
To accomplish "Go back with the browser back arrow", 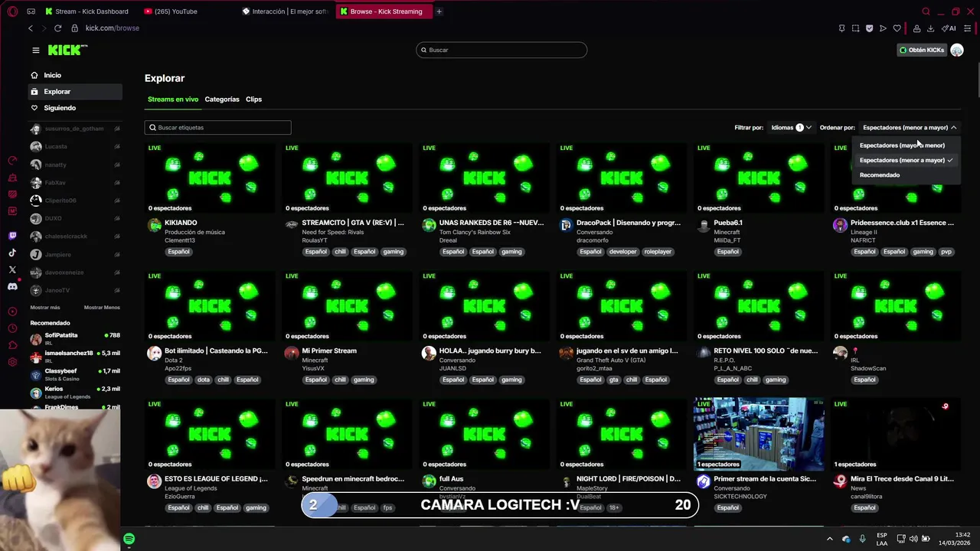I will (31, 28).
